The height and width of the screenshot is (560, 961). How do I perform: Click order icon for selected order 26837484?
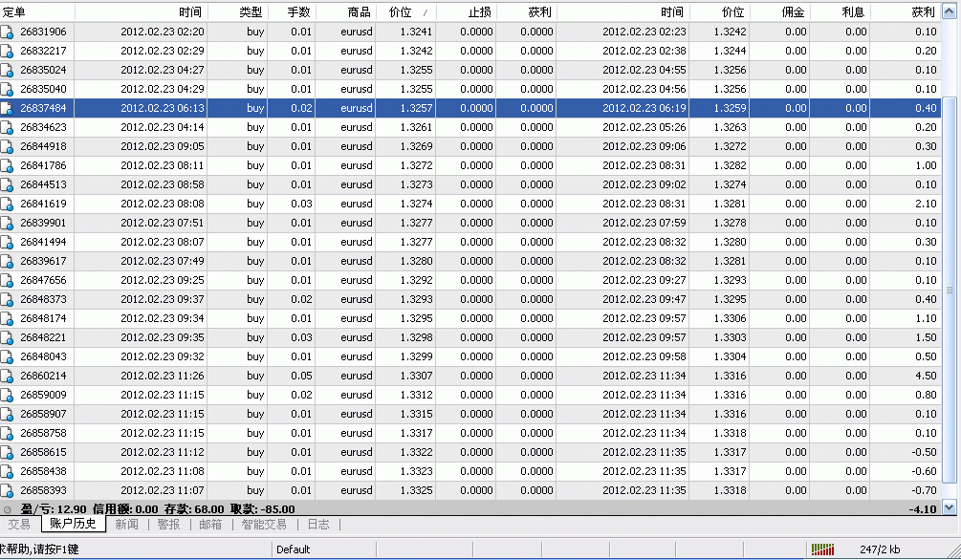pos(7,108)
